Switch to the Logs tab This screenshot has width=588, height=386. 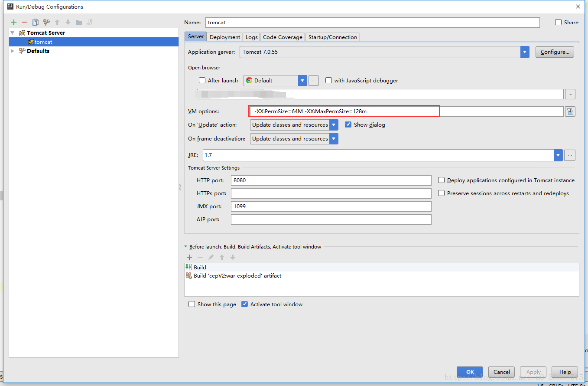pos(251,37)
